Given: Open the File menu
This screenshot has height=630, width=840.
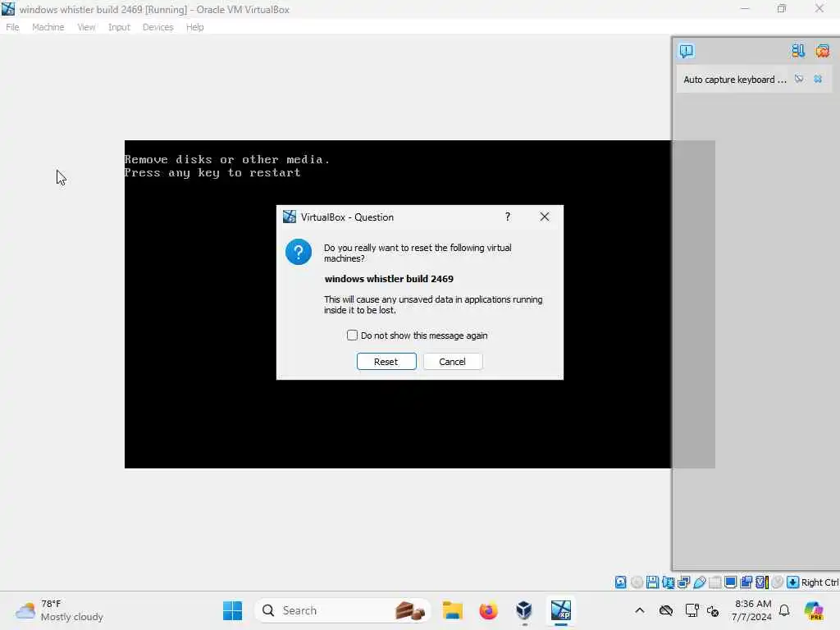Looking at the screenshot, I should click(x=12, y=27).
